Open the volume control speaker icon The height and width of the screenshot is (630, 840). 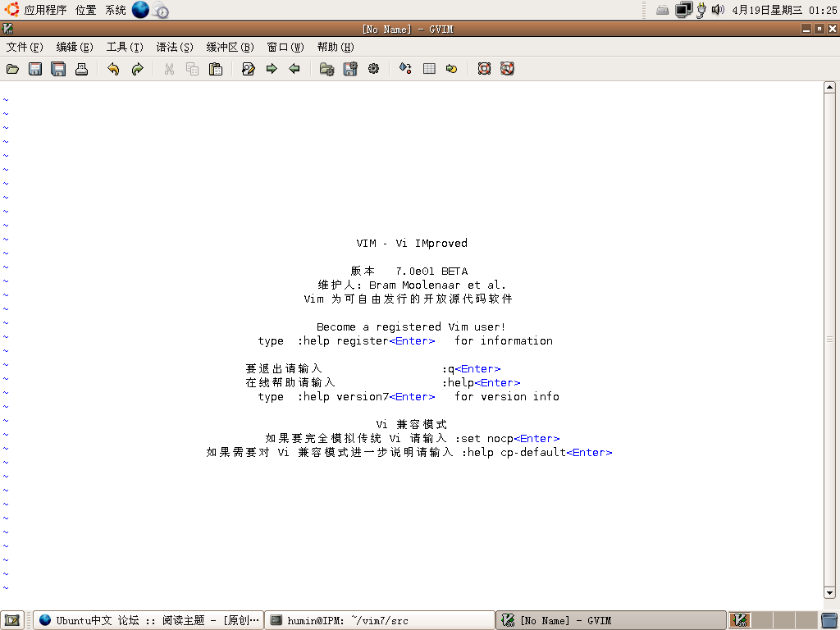(718, 10)
